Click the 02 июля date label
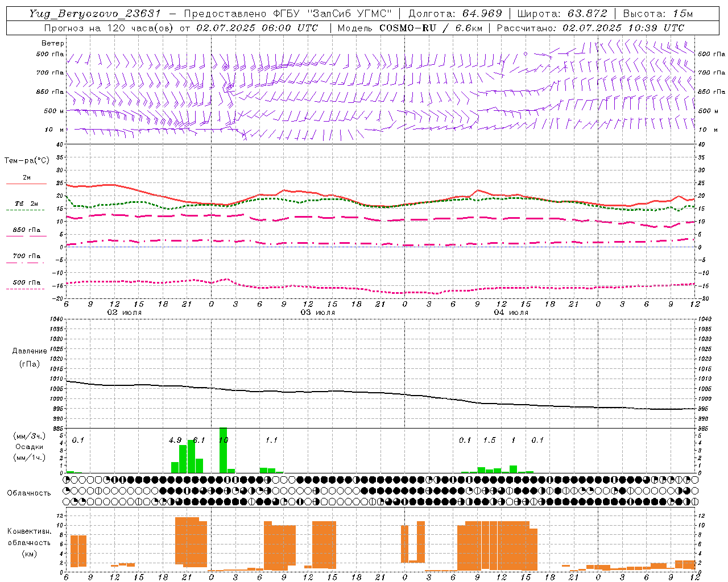The image size is (728, 582). 125,313
